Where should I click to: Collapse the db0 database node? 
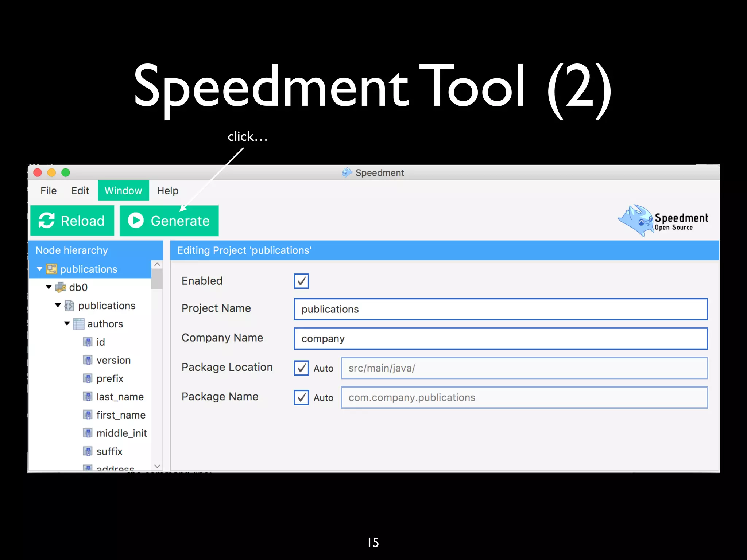tap(49, 287)
